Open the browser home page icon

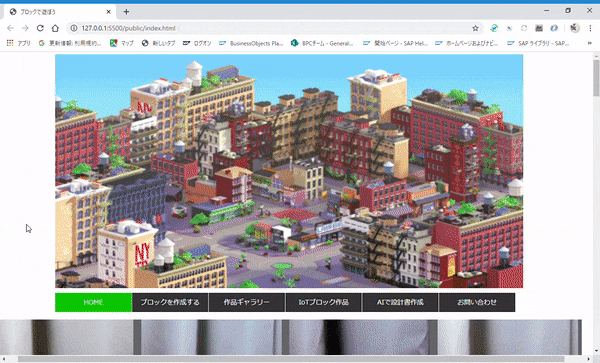click(x=55, y=28)
